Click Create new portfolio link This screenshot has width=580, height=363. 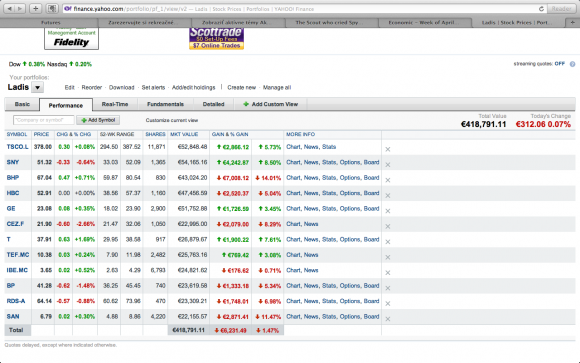click(x=242, y=88)
